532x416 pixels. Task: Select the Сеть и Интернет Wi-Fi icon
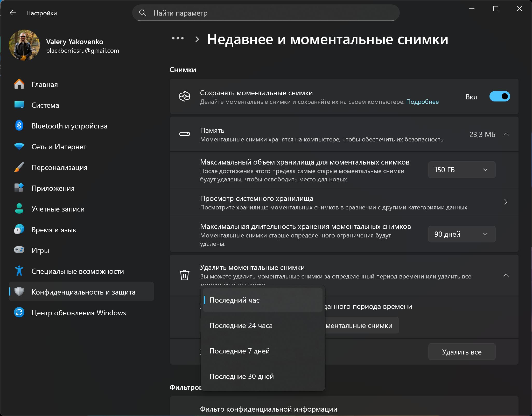19,147
